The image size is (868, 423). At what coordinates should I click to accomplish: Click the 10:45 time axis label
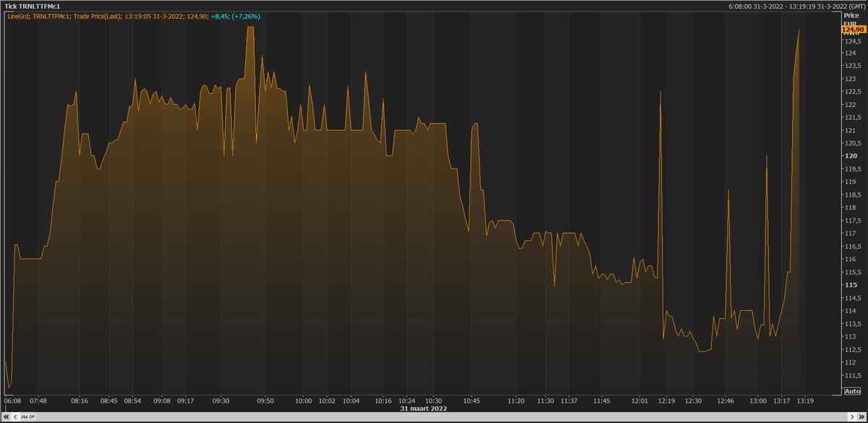(472, 401)
